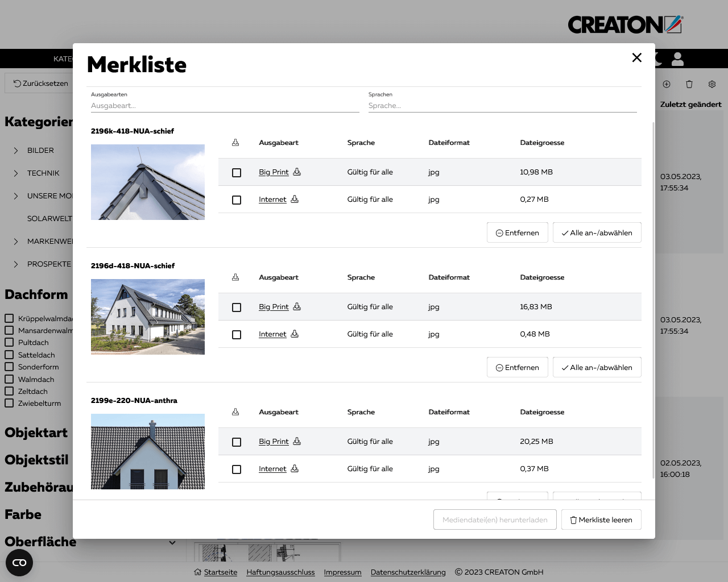Open Startseite footer link
The image size is (728, 582).
click(x=221, y=572)
